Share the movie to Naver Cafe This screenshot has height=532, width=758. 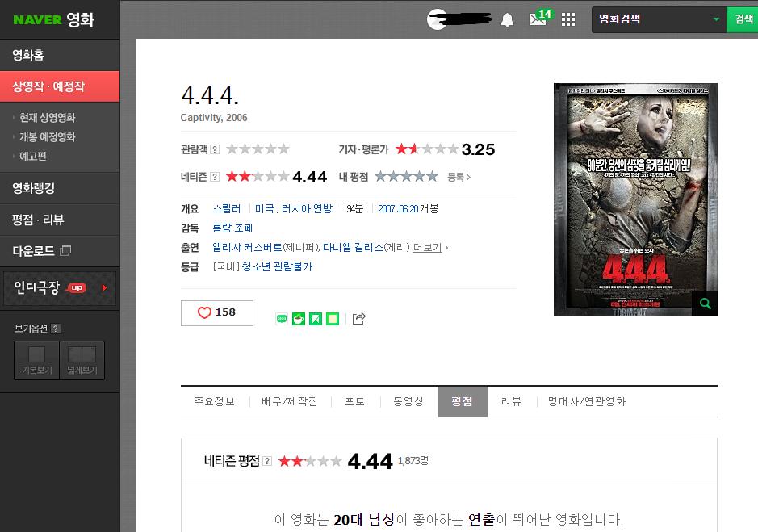click(x=298, y=319)
